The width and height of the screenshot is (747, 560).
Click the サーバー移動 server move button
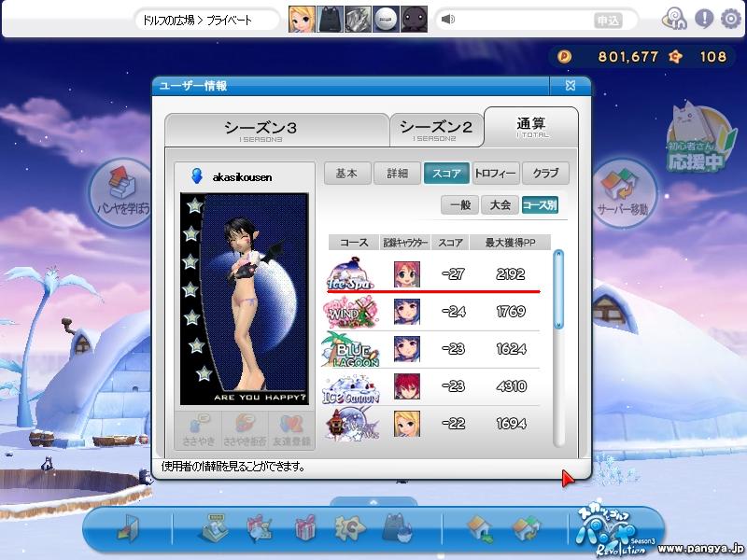tap(623, 193)
